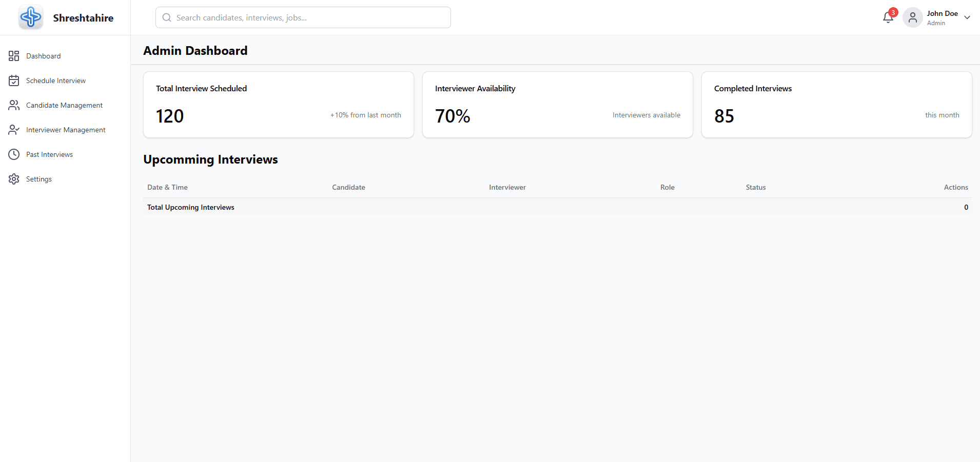Image resolution: width=980 pixels, height=462 pixels.
Task: Open notifications bell icon
Action: [888, 18]
